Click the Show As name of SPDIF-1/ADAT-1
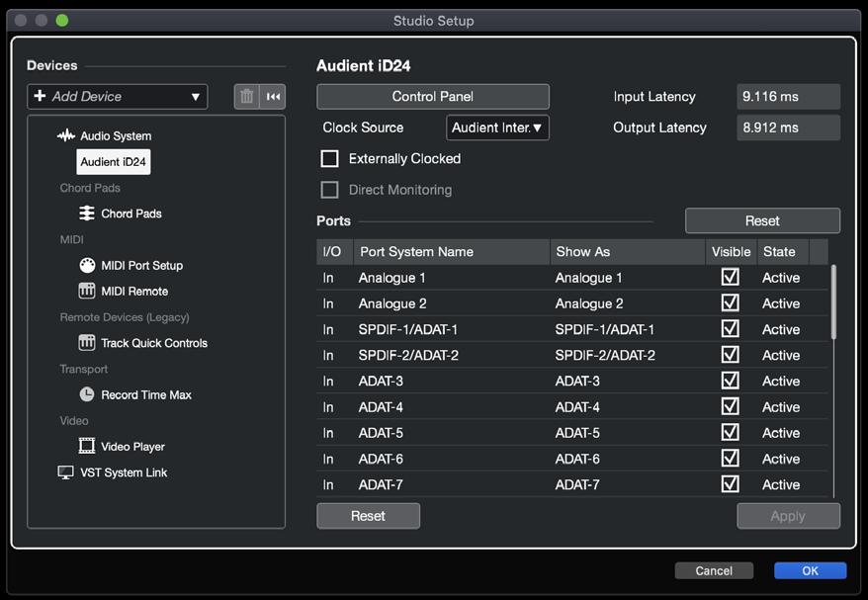868x600 pixels. pyautogui.click(x=604, y=330)
